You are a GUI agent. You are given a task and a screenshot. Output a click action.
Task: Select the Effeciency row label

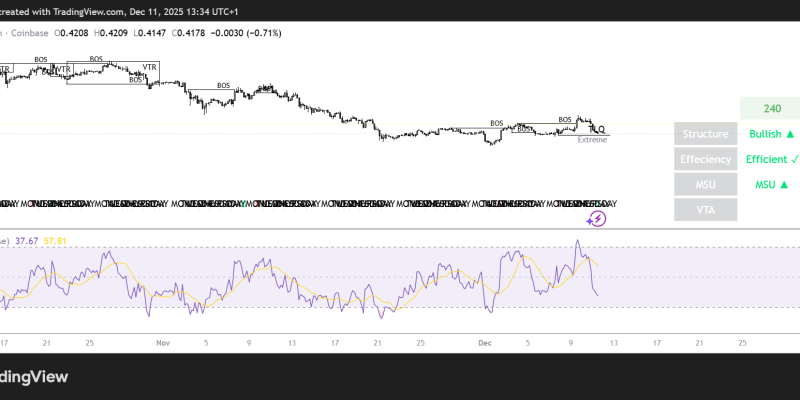pyautogui.click(x=705, y=159)
